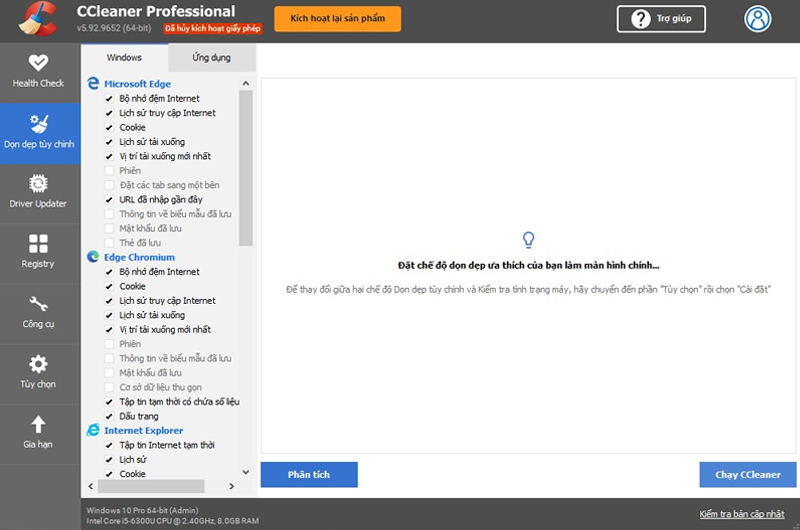This screenshot has width=800, height=530.
Task: Click the CCleaner logo
Action: pos(38,19)
